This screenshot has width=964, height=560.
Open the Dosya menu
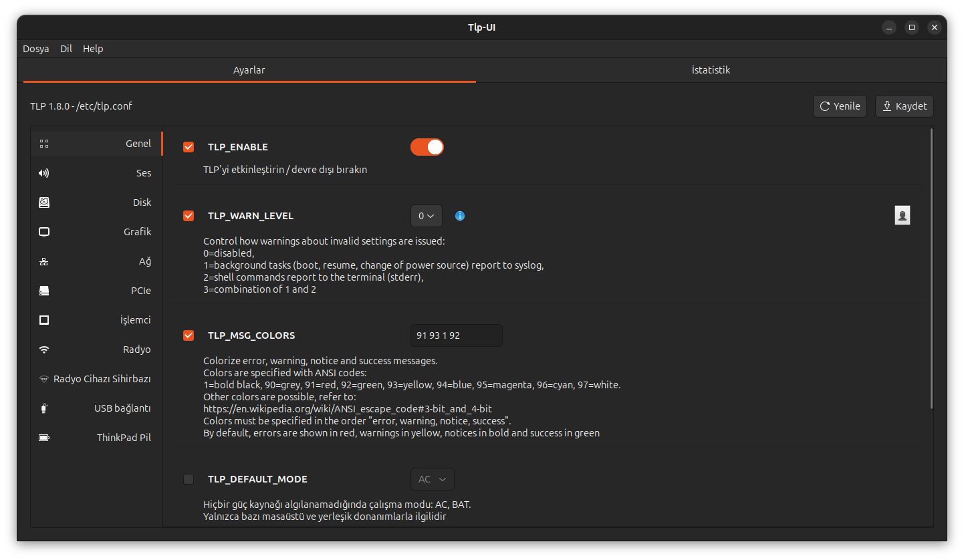click(36, 49)
